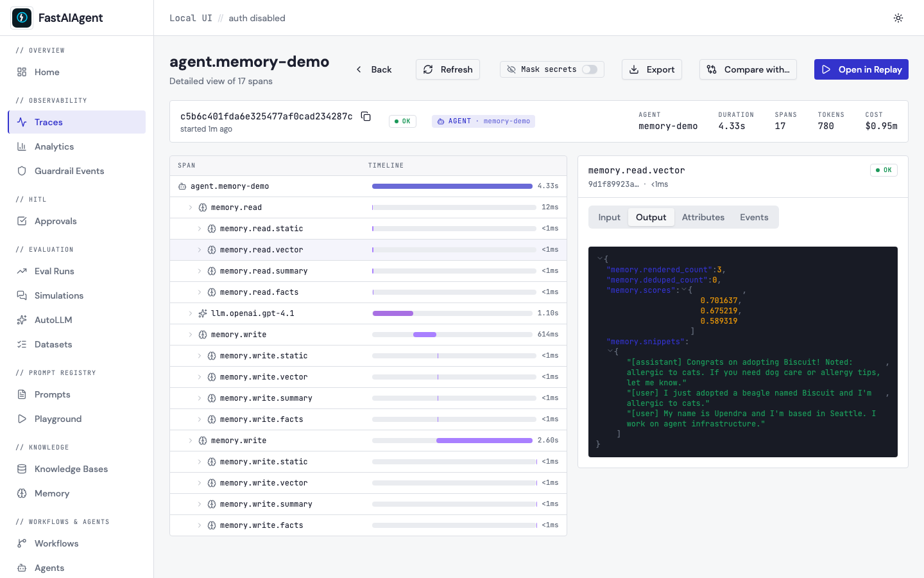Select the agent.memory-demo root span
924x578 pixels.
[x=368, y=186]
